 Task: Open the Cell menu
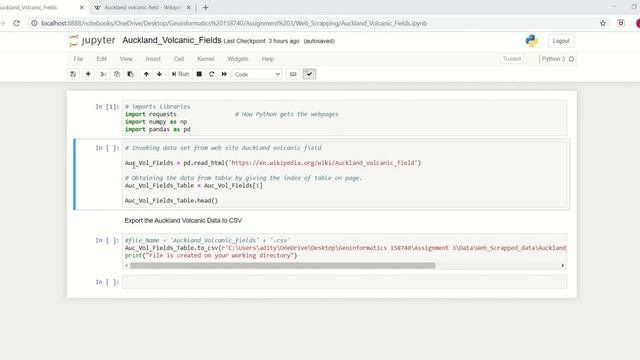click(179, 59)
